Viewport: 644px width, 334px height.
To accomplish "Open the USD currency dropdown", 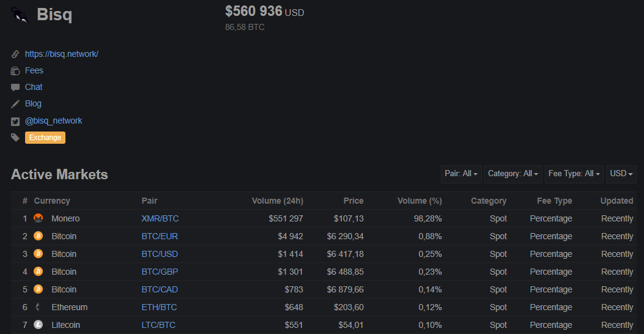I will pos(621,174).
